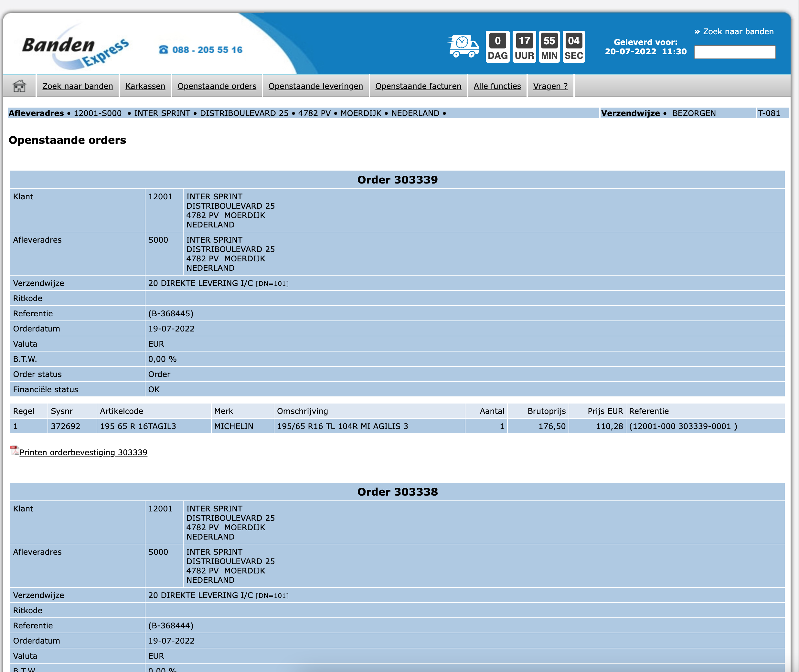Image resolution: width=799 pixels, height=672 pixels.
Task: Click the » Zoek naar banden header link
Action: [x=734, y=32]
